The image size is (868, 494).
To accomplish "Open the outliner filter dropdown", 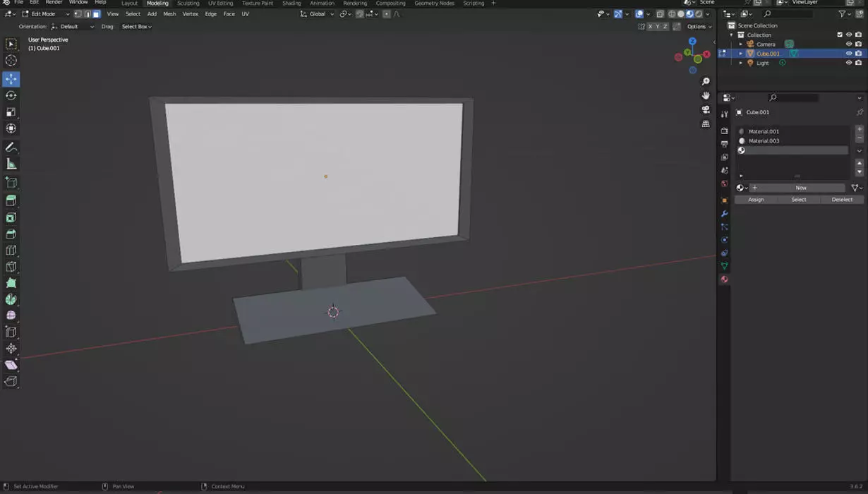I will (x=844, y=14).
